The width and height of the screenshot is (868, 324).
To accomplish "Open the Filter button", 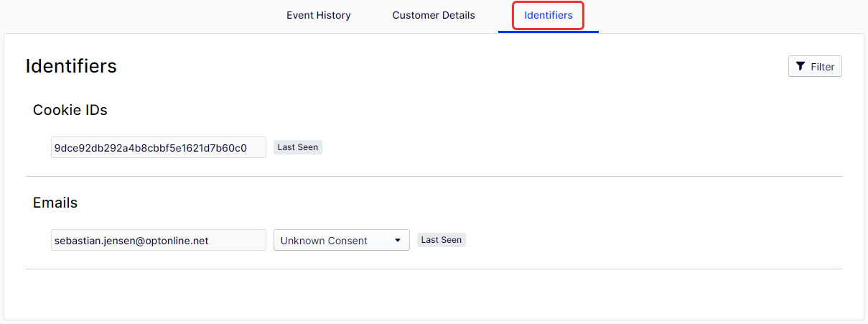I will (815, 67).
